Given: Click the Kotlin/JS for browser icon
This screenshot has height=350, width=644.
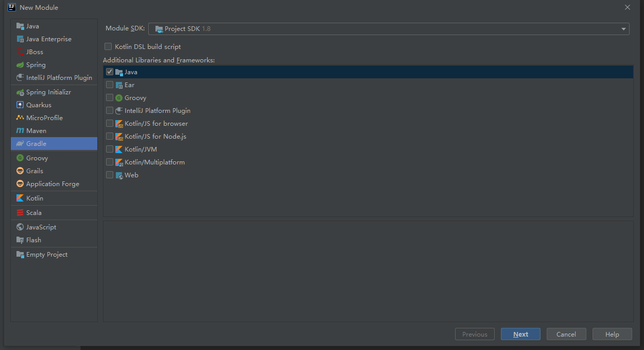Looking at the screenshot, I should 119,124.
